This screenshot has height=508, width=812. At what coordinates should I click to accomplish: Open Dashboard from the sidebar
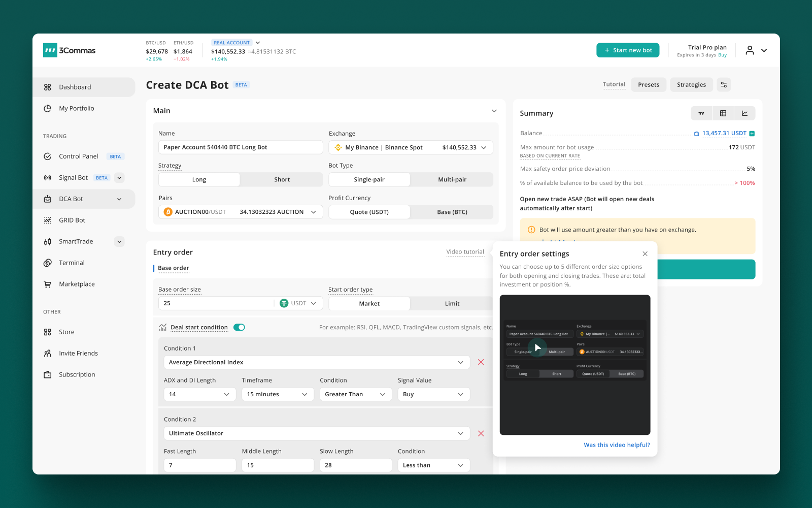point(84,87)
